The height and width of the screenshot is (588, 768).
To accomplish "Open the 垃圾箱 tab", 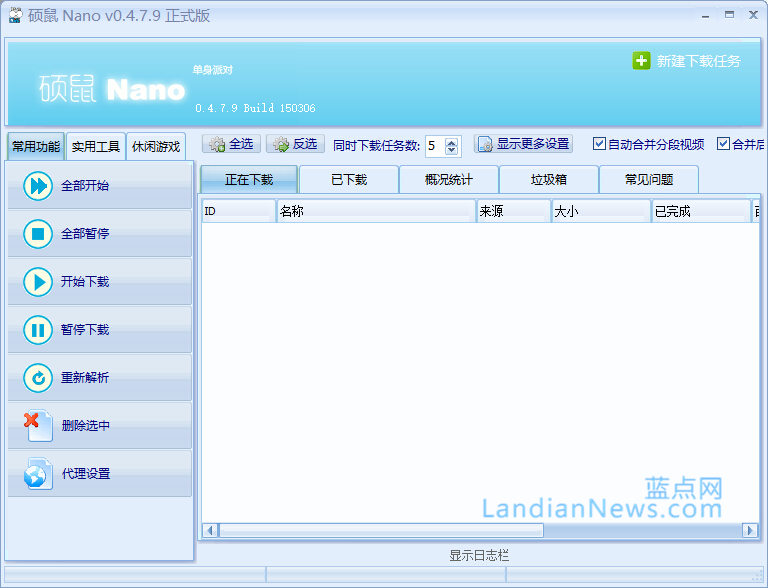I will pyautogui.click(x=549, y=180).
